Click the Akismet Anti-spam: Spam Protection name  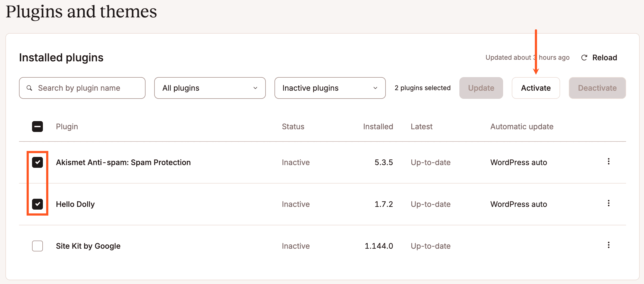pos(123,162)
